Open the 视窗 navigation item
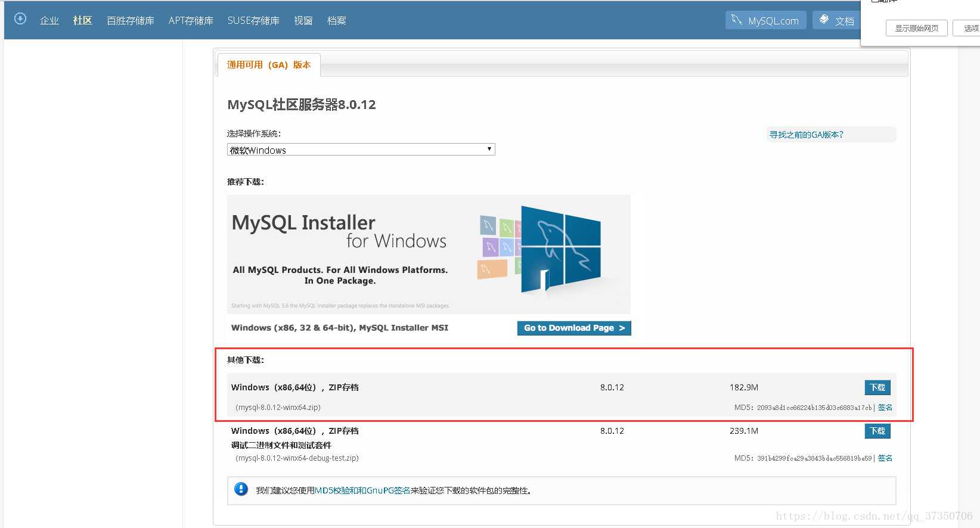Viewport: 980px width, 528px height. [x=303, y=21]
